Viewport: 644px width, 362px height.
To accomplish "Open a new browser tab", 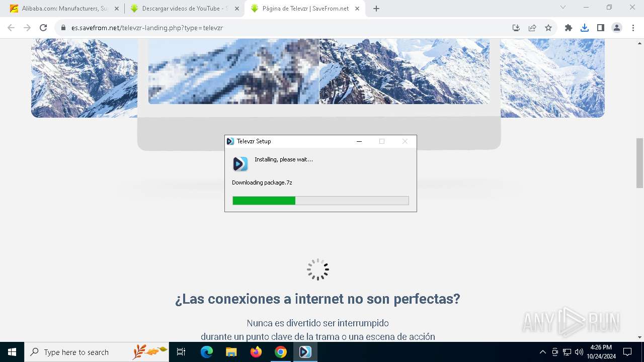I will click(376, 9).
